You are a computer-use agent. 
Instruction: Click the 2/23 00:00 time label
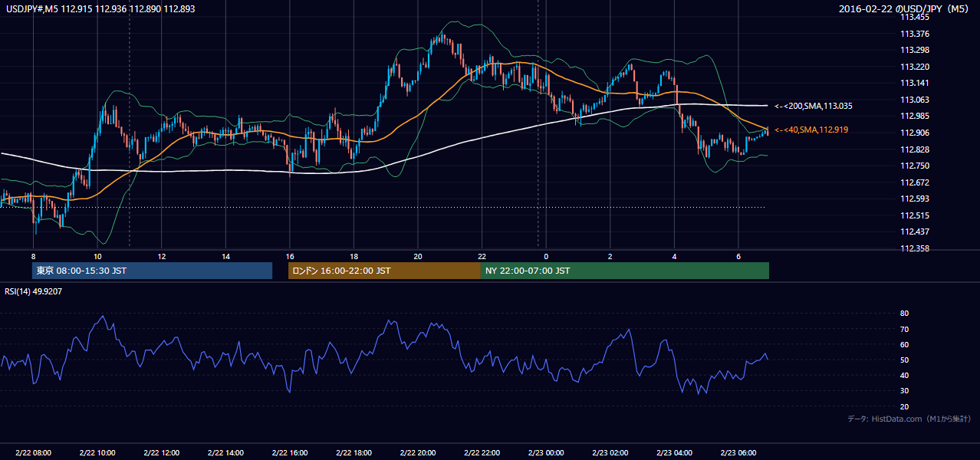[545, 453]
